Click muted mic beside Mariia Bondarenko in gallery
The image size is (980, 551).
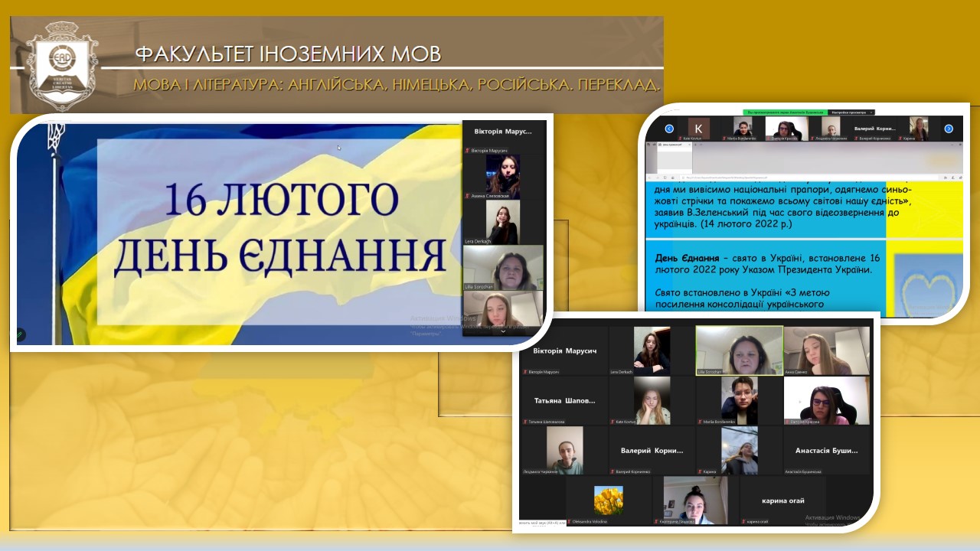[700, 422]
